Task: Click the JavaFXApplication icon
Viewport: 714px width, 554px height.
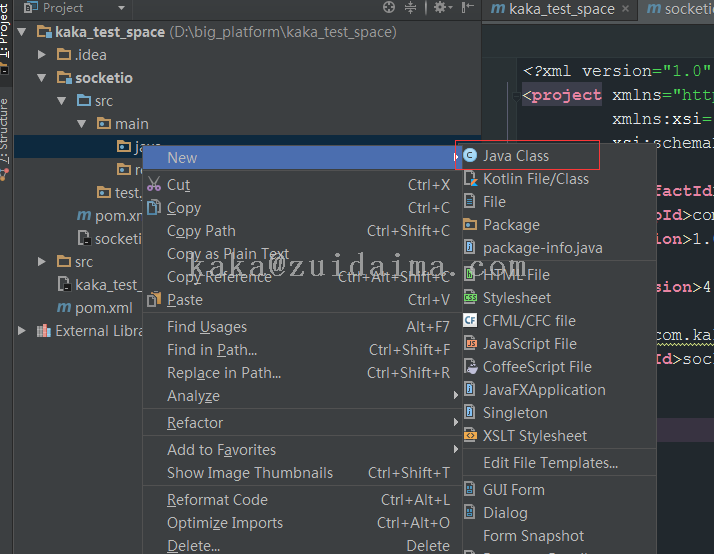Action: coord(469,389)
